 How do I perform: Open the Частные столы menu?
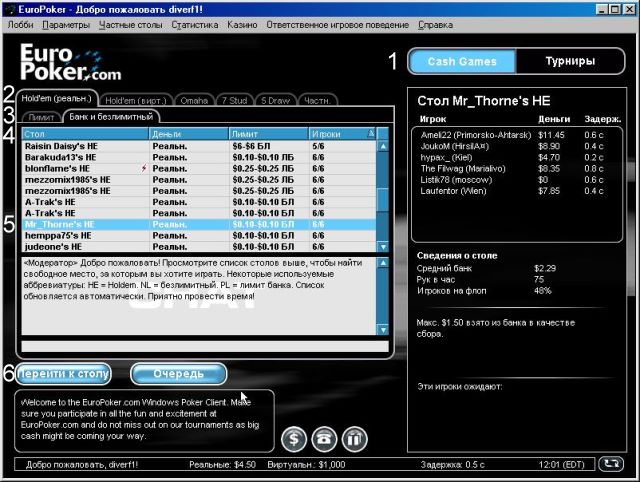pos(131,25)
